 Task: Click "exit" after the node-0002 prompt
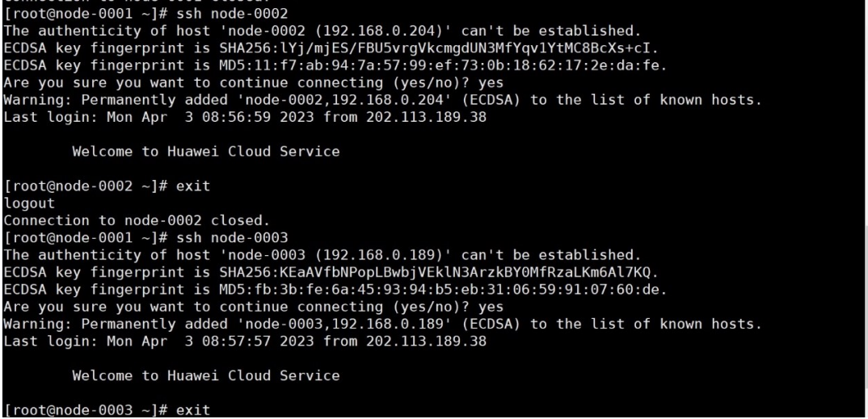(192, 186)
